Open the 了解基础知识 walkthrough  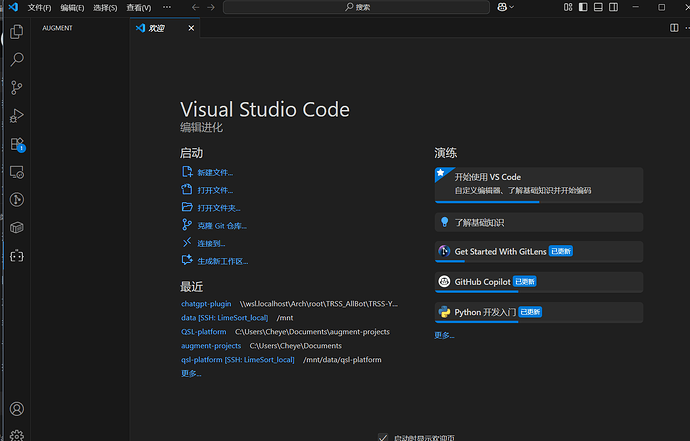pyautogui.click(x=539, y=222)
